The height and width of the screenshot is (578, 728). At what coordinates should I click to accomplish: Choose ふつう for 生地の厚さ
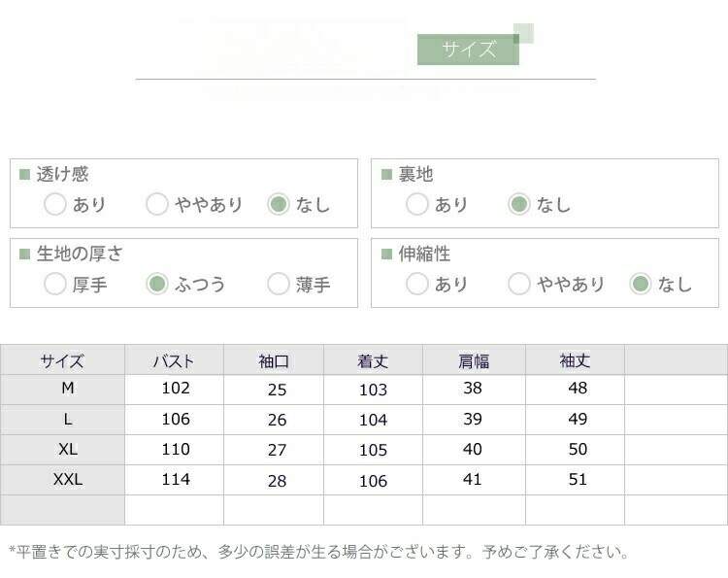(x=157, y=284)
